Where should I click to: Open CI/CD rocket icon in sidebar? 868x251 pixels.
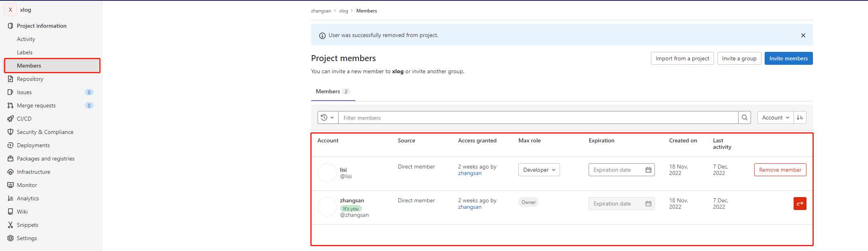tap(10, 119)
